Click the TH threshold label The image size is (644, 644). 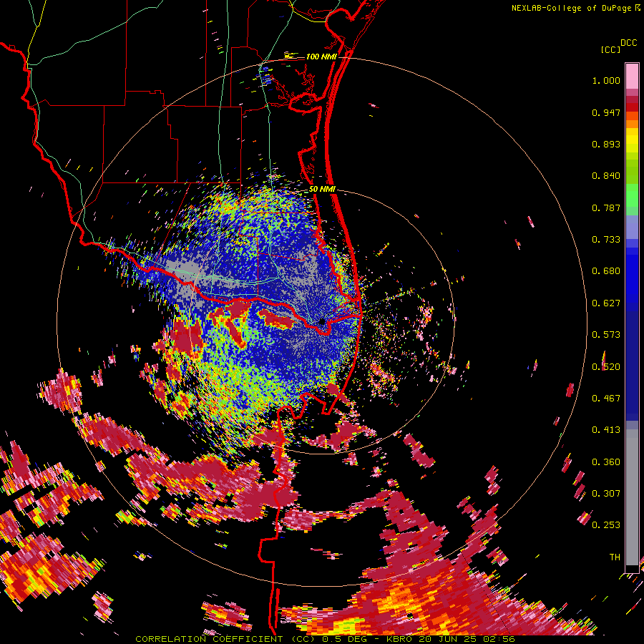tap(615, 557)
